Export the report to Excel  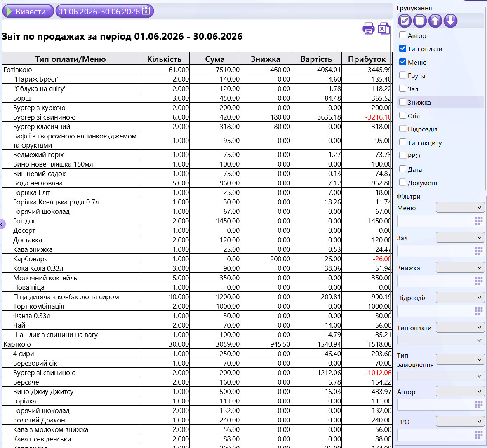coord(383,28)
